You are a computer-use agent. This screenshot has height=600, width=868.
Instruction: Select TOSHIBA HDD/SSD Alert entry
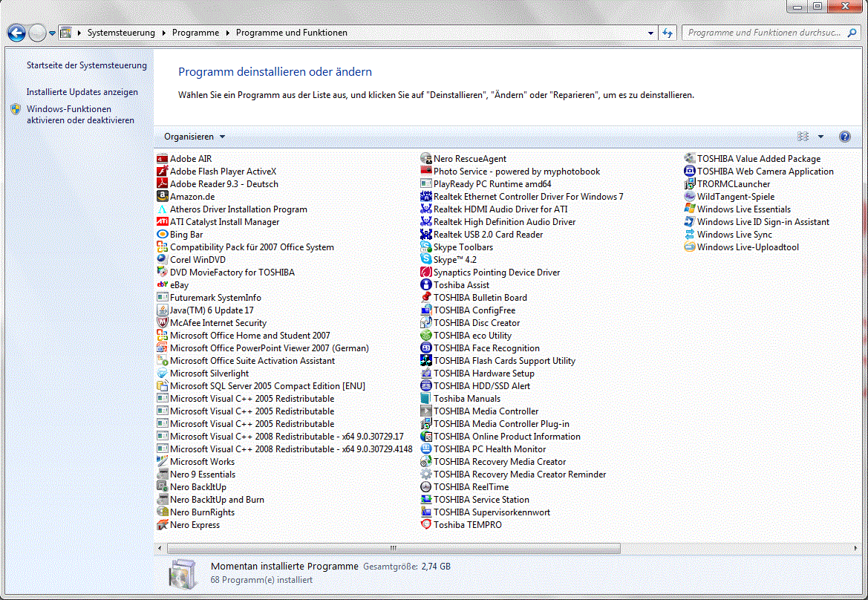(x=475, y=386)
